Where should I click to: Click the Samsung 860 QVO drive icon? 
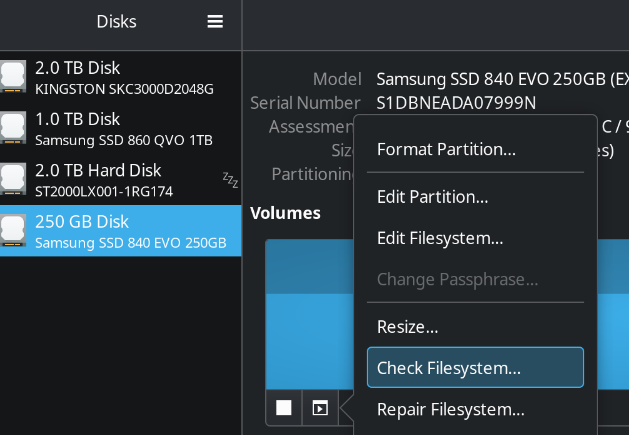tap(13, 128)
